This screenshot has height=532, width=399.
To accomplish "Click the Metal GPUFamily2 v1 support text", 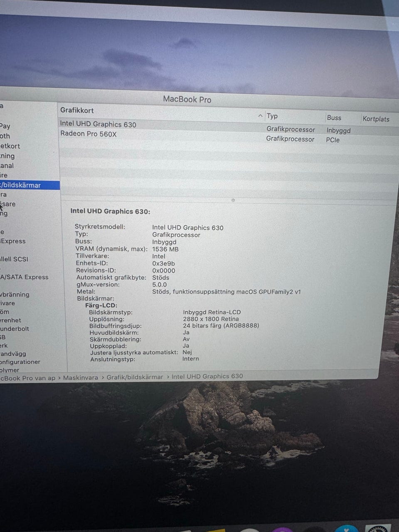I will [227, 292].
